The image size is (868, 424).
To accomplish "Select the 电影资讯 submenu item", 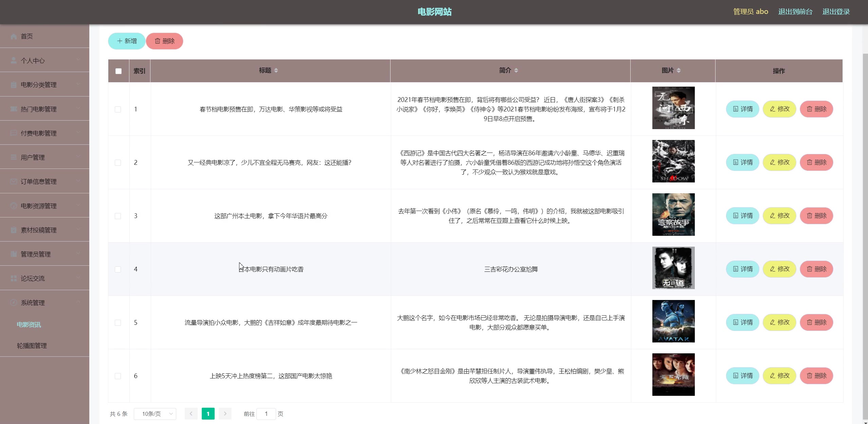I will [29, 324].
